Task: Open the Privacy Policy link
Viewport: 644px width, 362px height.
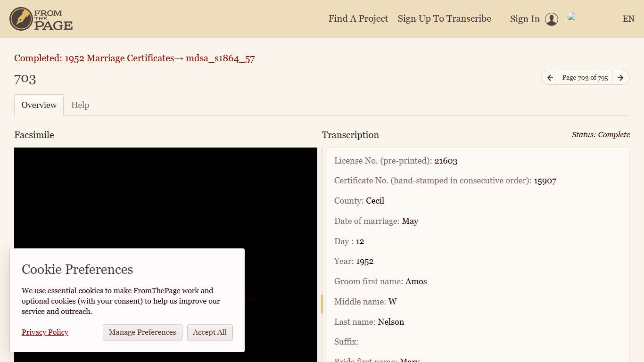Action: [45, 332]
